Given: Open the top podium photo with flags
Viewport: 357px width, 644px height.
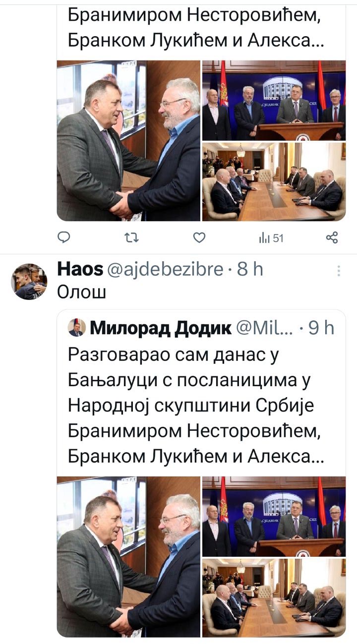Looking at the screenshot, I should click(274, 100).
